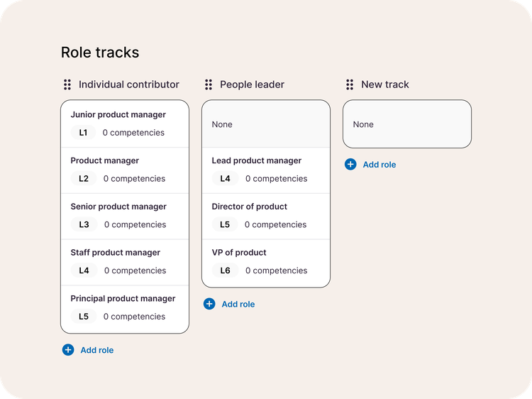The image size is (532, 399).
Task: Click the People leader track title
Action: (252, 84)
